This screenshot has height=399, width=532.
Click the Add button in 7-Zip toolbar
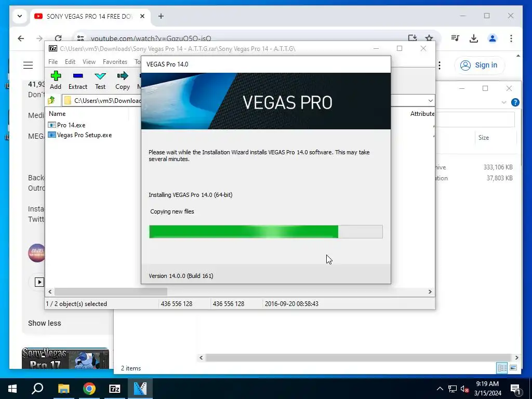[56, 81]
